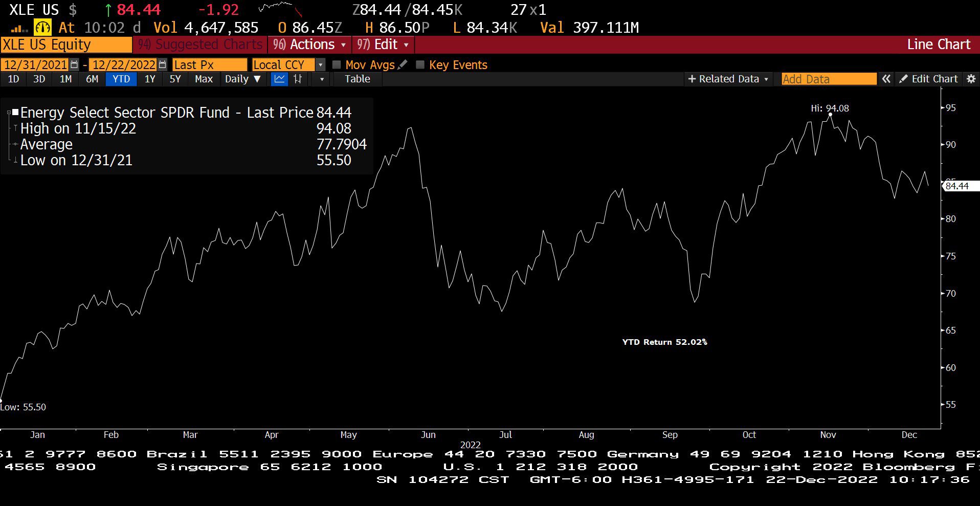Select the Max range tab
Screen dimensions: 980x506
pos(204,79)
